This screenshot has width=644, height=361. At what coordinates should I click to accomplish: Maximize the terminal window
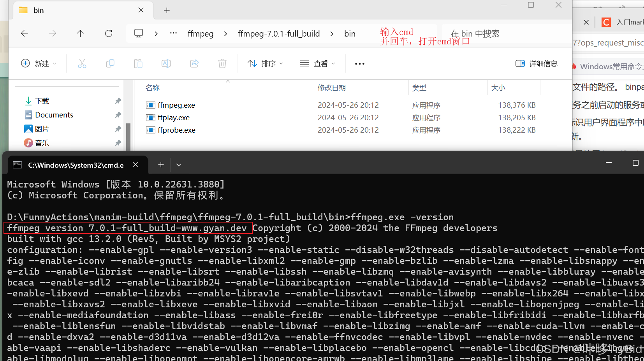(x=635, y=163)
